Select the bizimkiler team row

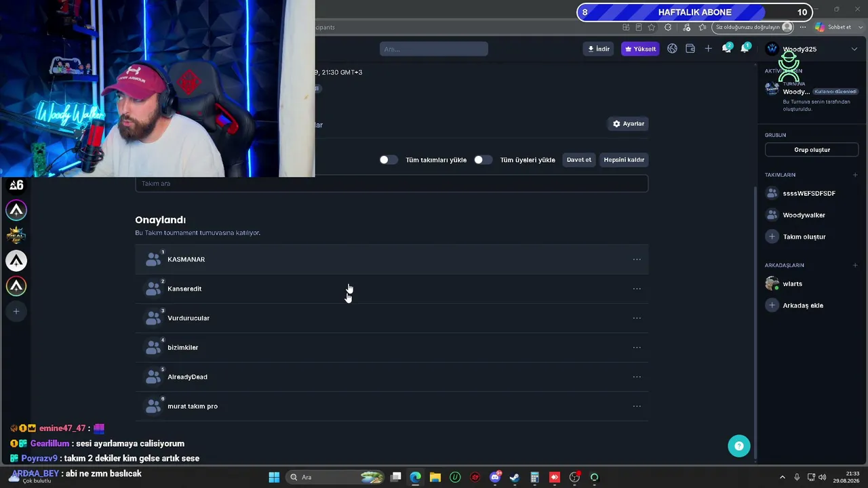tap(392, 348)
